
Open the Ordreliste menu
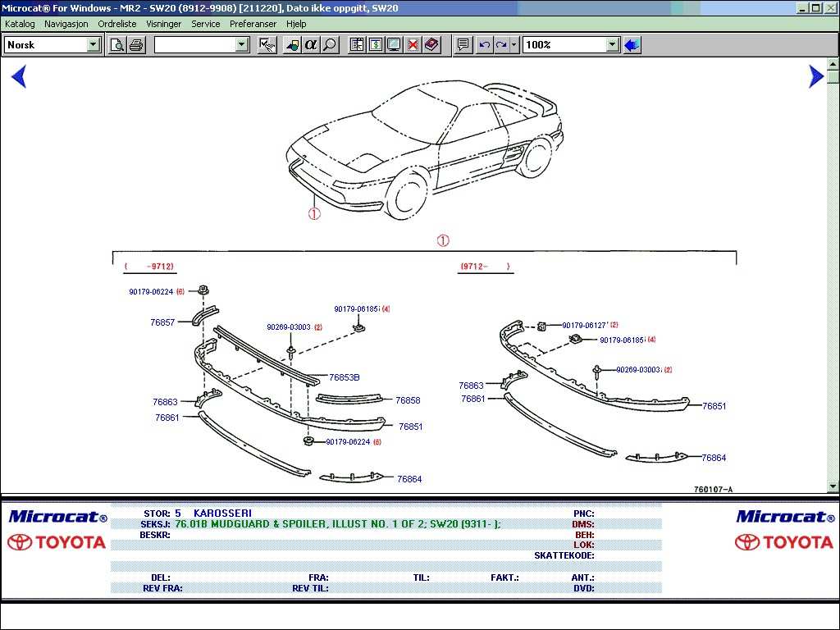pyautogui.click(x=116, y=24)
